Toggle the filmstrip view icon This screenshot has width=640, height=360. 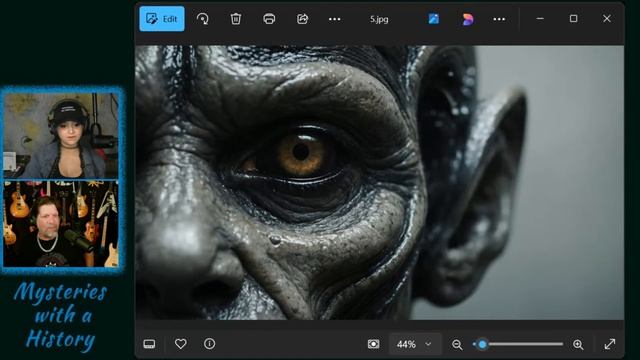[149, 344]
